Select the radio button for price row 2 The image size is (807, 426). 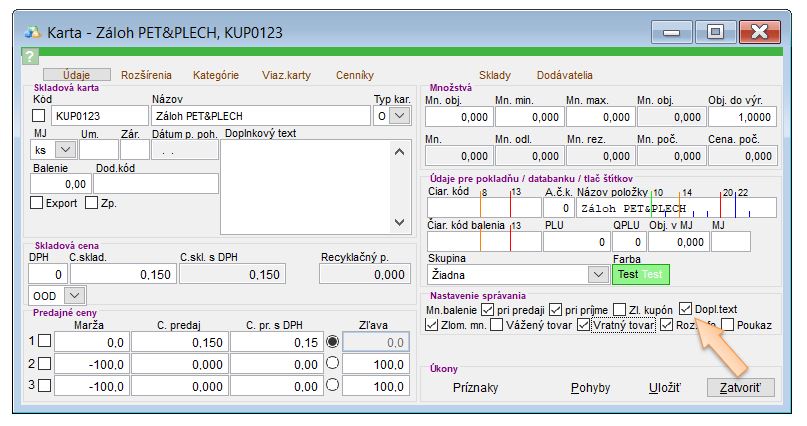tap(332, 363)
